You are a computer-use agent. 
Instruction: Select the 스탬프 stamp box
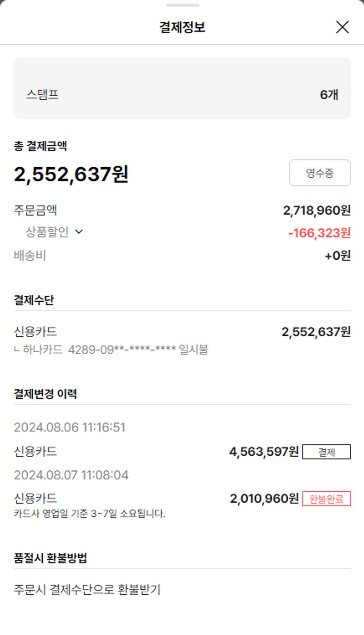(182, 88)
